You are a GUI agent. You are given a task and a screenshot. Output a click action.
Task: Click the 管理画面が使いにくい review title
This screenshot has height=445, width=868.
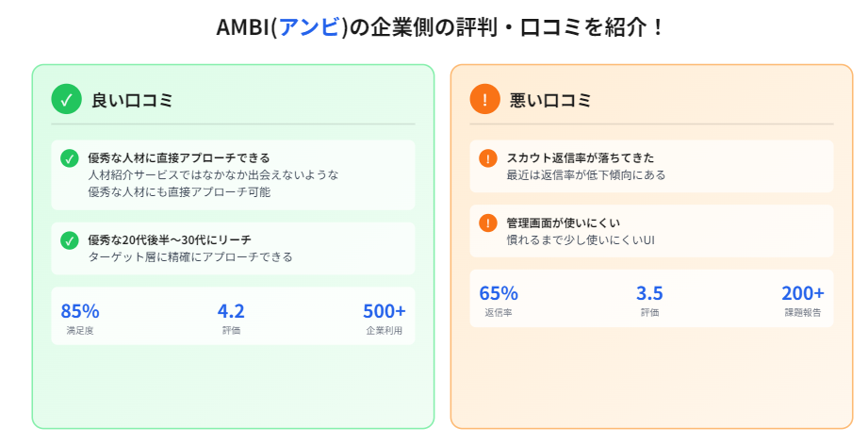pos(563,222)
